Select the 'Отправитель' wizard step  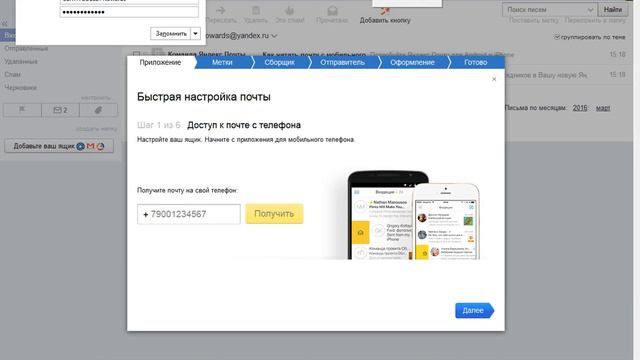pos(342,62)
